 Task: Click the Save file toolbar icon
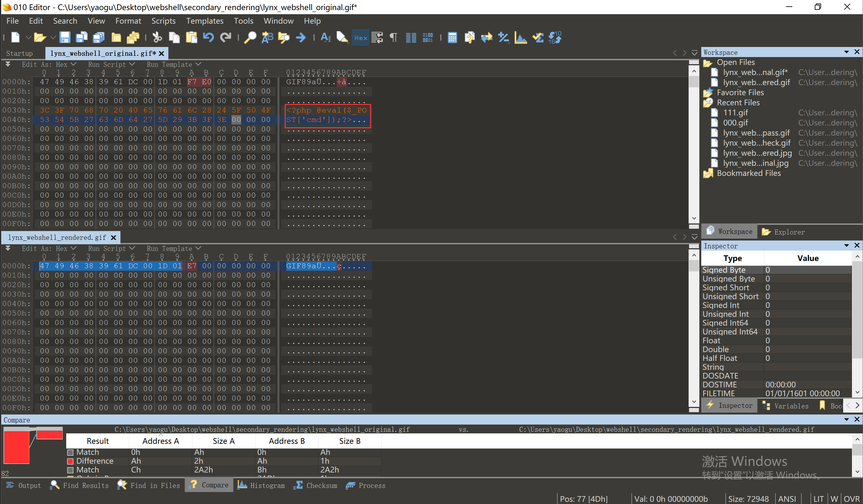point(65,37)
